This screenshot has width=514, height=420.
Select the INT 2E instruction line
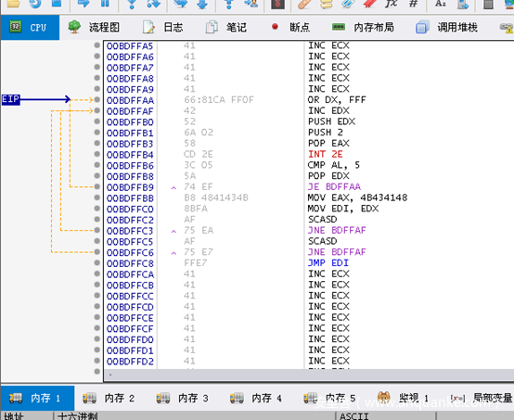pyautogui.click(x=309, y=154)
